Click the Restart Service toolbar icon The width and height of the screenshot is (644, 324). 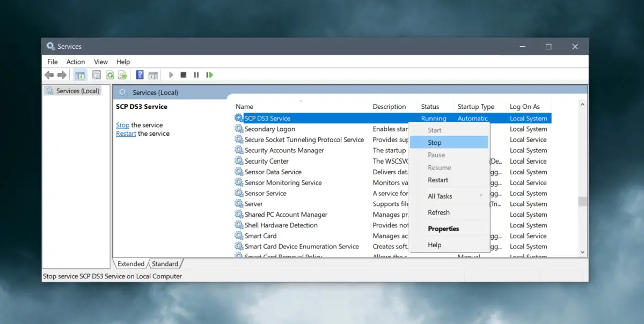(x=210, y=75)
